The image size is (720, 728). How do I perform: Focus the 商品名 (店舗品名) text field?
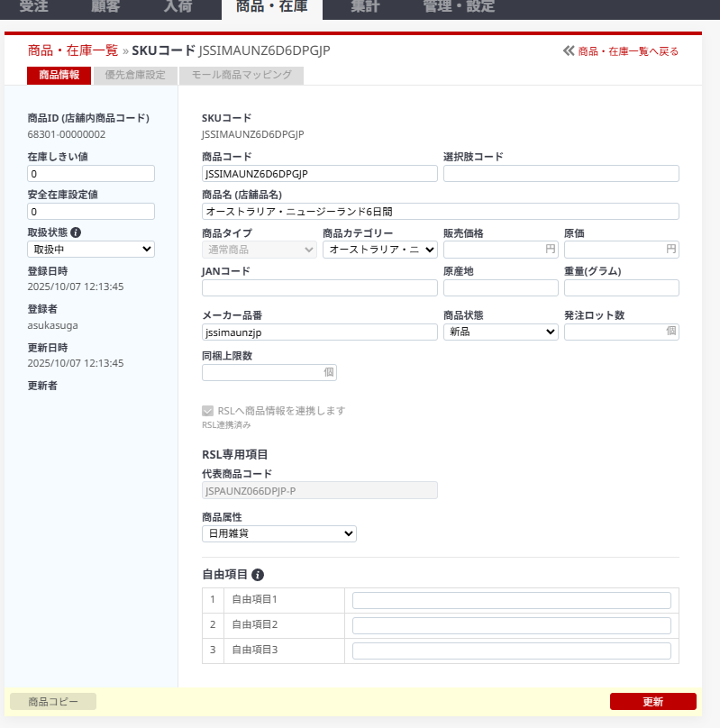pyautogui.click(x=440, y=212)
